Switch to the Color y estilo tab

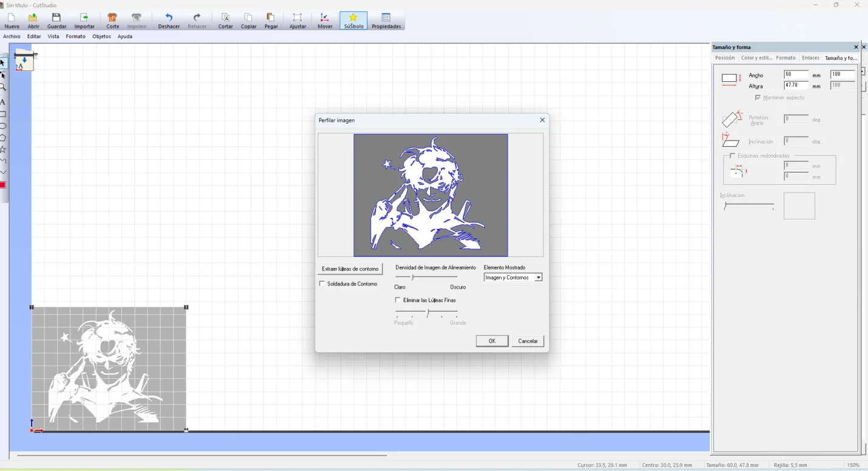pyautogui.click(x=756, y=58)
